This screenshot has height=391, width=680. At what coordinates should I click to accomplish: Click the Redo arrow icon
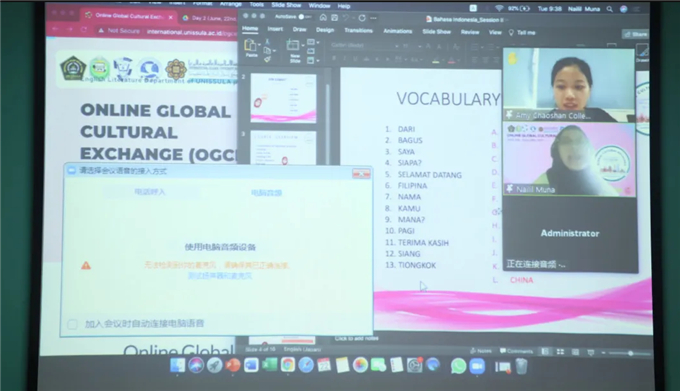point(362,18)
